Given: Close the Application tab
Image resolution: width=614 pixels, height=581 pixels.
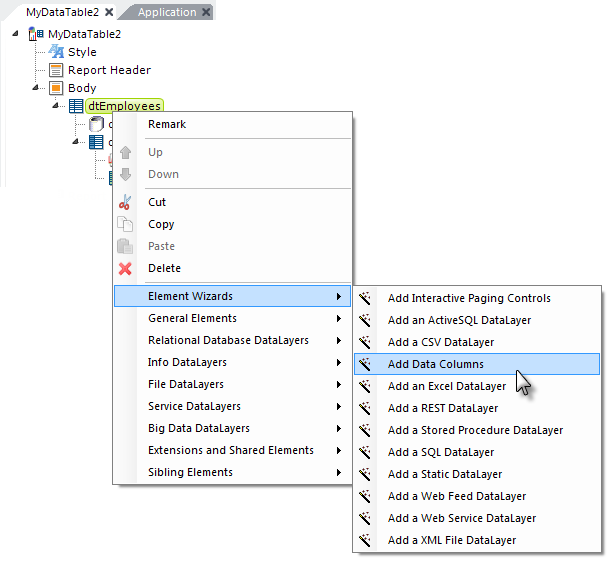Looking at the screenshot, I should pyautogui.click(x=206, y=13).
